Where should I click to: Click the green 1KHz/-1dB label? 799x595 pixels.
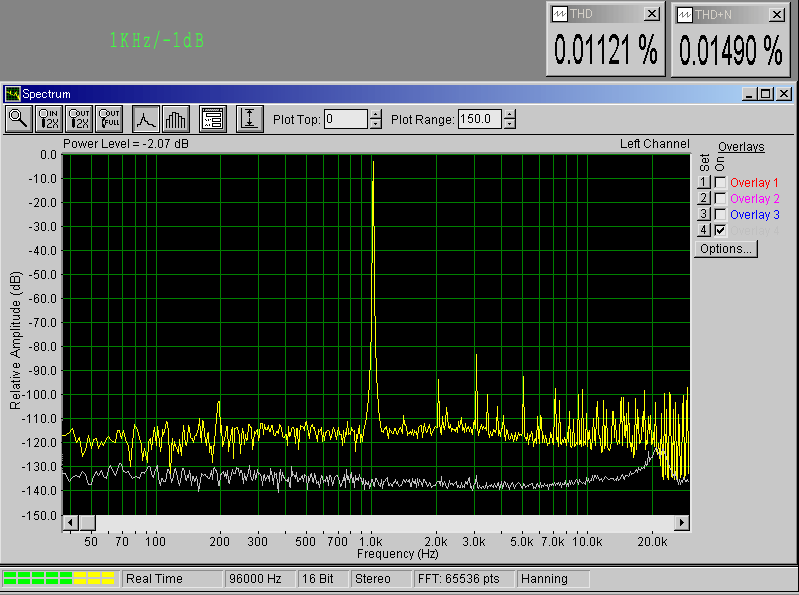point(157,41)
